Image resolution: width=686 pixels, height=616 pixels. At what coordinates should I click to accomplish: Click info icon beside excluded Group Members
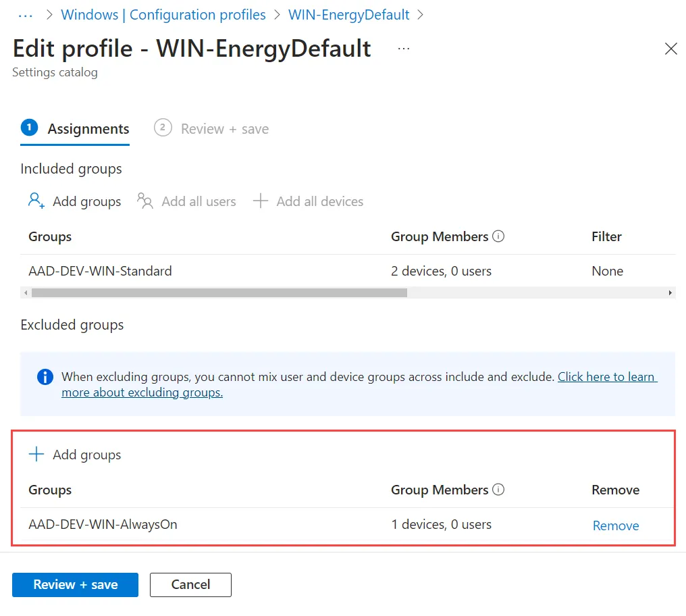[498, 489]
